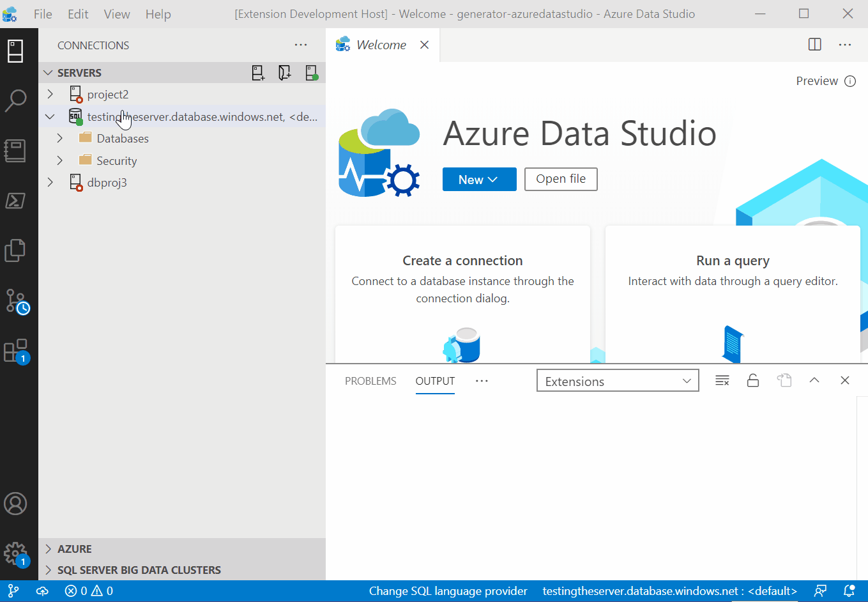Split the editor to the right
This screenshot has width=868, height=602.
(815, 45)
